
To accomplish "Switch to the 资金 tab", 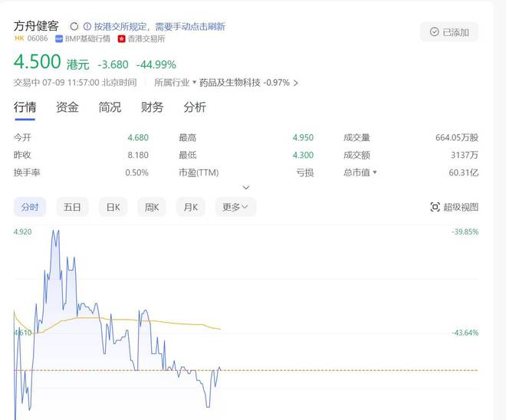I will [67, 107].
